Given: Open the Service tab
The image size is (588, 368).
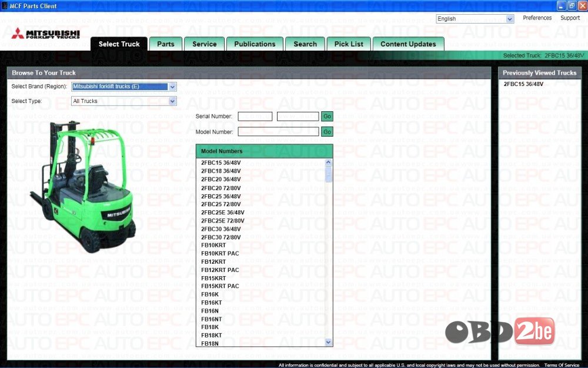Looking at the screenshot, I should (205, 44).
